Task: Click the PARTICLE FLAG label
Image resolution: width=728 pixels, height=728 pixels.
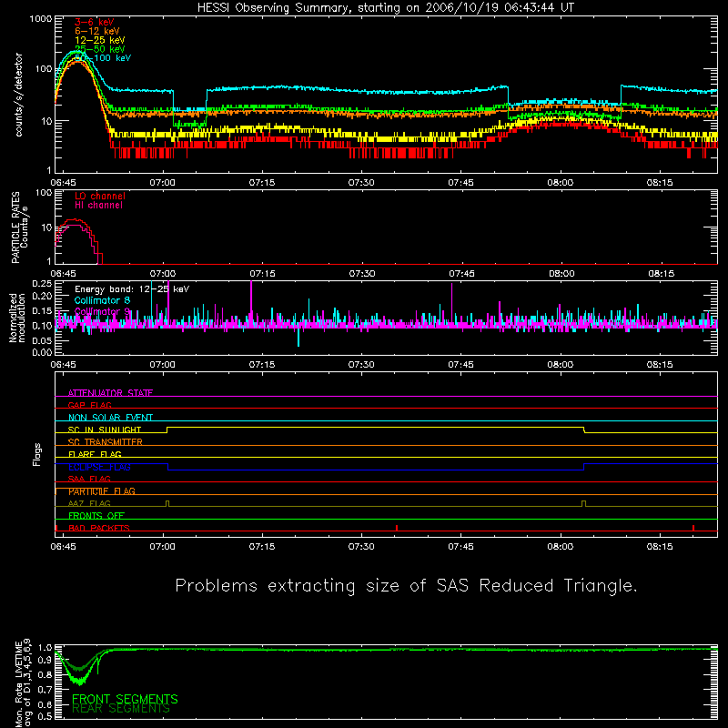Action: click(102, 491)
